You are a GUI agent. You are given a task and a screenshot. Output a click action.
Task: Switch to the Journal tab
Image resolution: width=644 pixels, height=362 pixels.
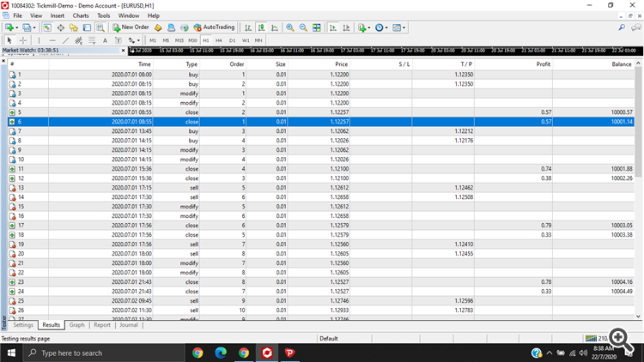click(x=129, y=324)
